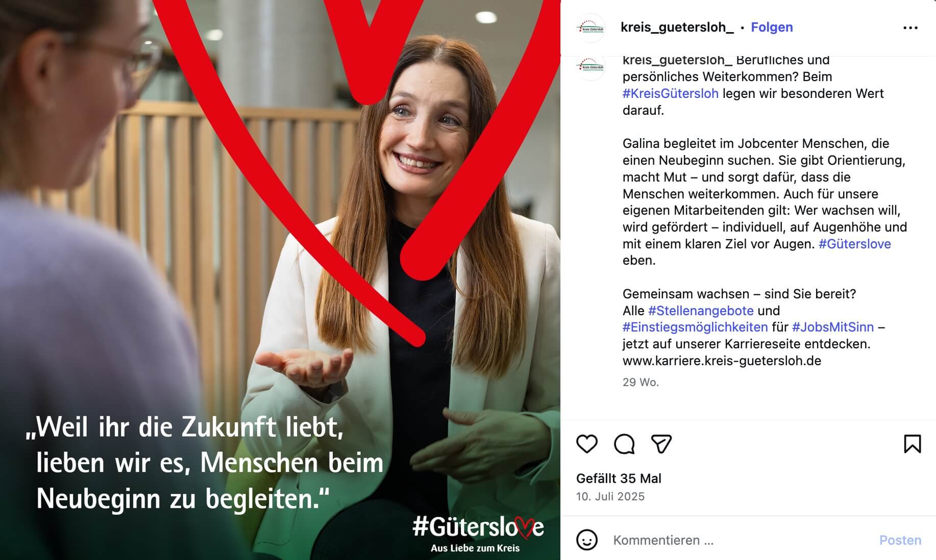Open more options three-dot menu

tap(910, 28)
